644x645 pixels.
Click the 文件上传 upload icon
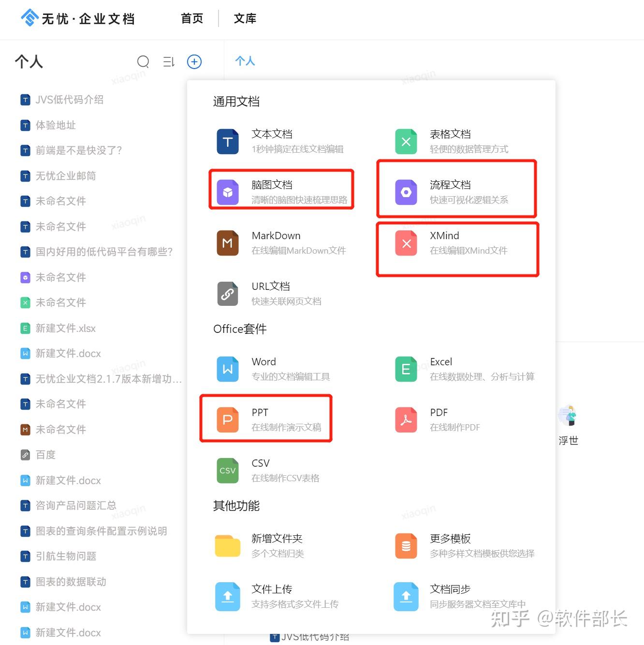(x=228, y=597)
